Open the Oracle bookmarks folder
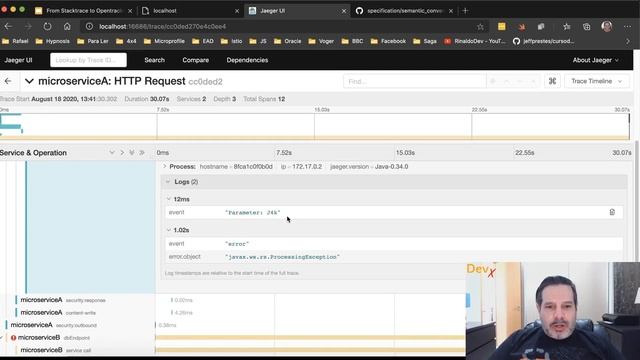Viewport: 640px width, 360px height. tap(287, 41)
